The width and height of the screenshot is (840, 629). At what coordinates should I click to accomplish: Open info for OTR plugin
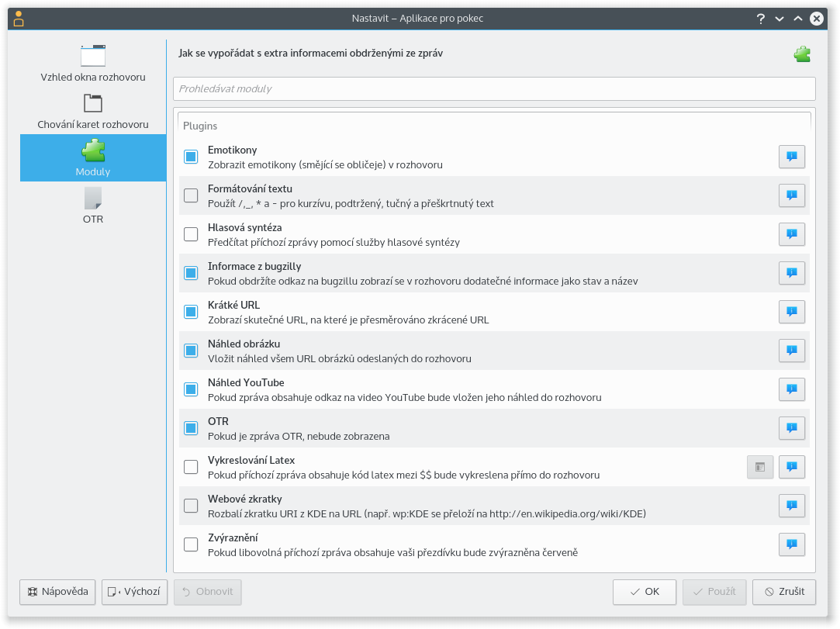coord(791,428)
